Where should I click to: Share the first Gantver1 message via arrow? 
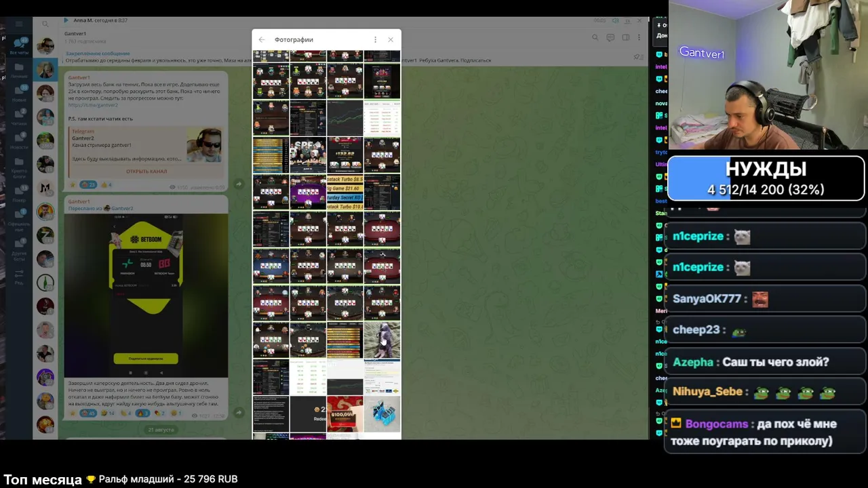(239, 184)
